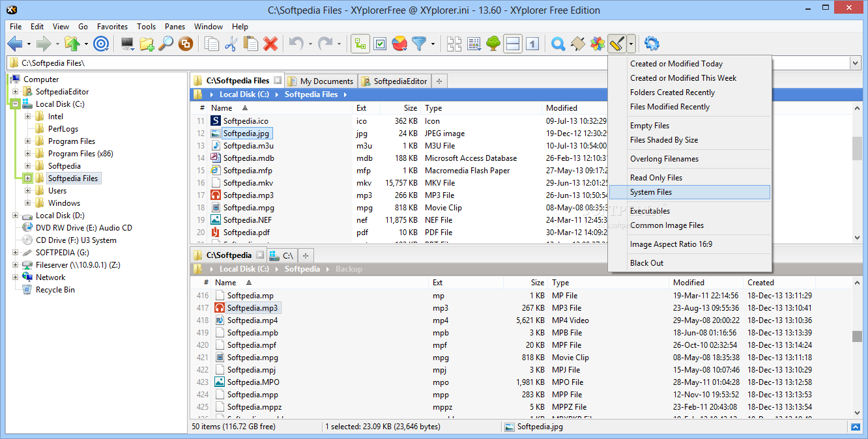Screen dimensions: 868x439
Task: Add new tab in upper pane
Action: click(439, 81)
